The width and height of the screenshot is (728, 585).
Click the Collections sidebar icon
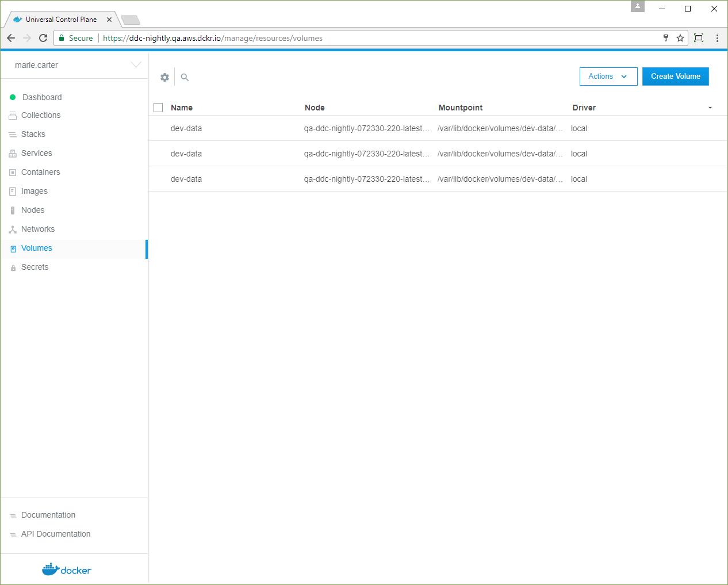tap(13, 116)
